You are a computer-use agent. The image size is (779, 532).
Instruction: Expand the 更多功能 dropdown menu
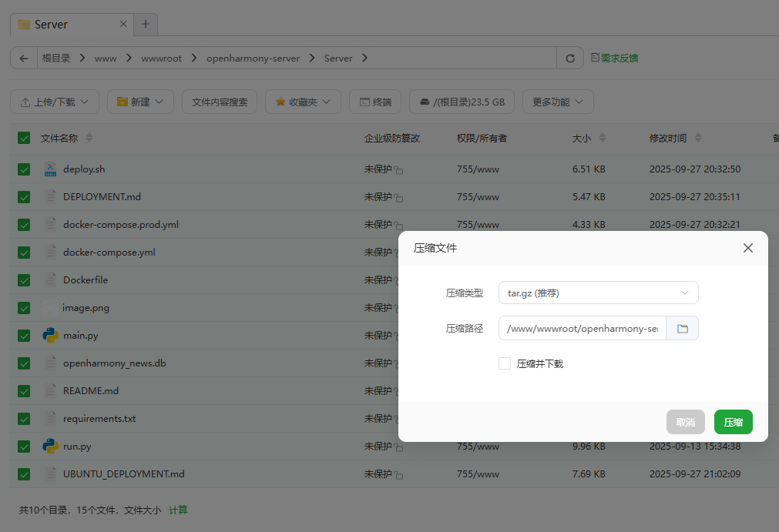coord(558,102)
